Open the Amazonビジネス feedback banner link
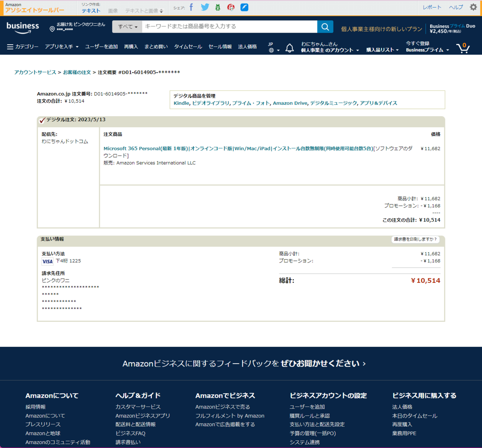Screen dimensions: 482x448 [x=244, y=364]
